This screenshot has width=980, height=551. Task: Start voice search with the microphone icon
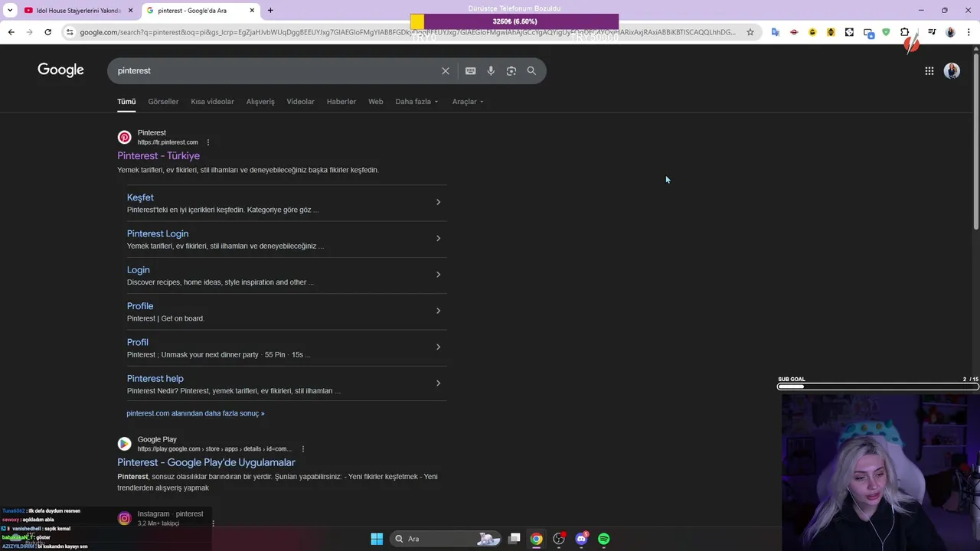(491, 70)
